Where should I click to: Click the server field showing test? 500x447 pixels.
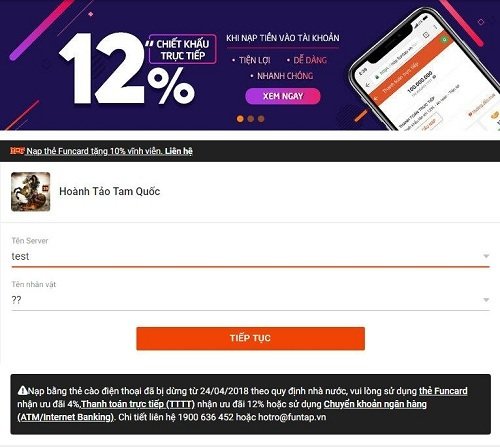pos(250,256)
